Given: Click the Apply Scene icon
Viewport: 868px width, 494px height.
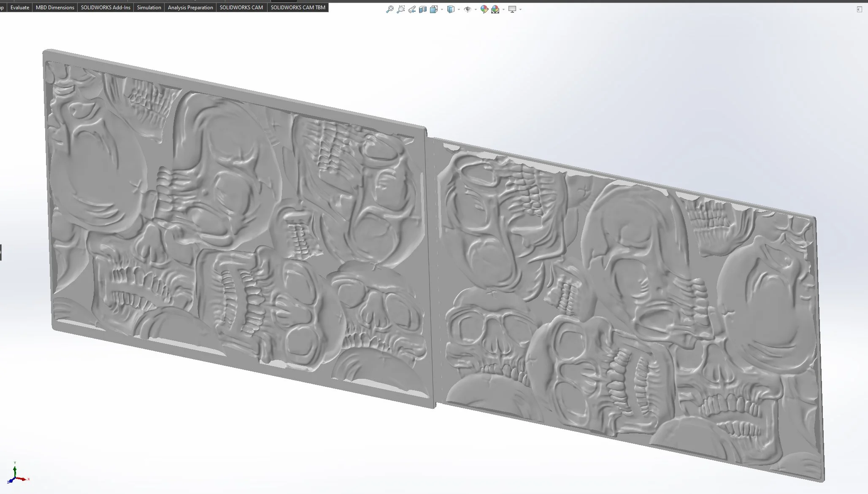Looking at the screenshot, I should coord(495,9).
